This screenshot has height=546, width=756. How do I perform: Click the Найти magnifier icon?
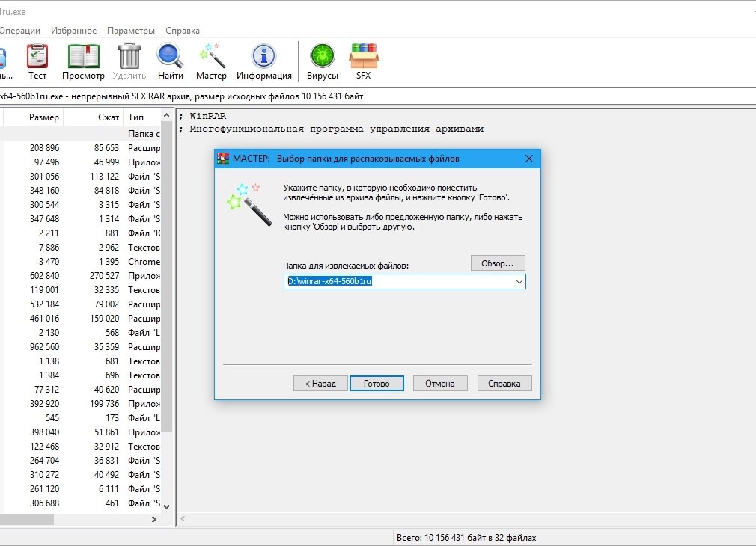(x=170, y=61)
